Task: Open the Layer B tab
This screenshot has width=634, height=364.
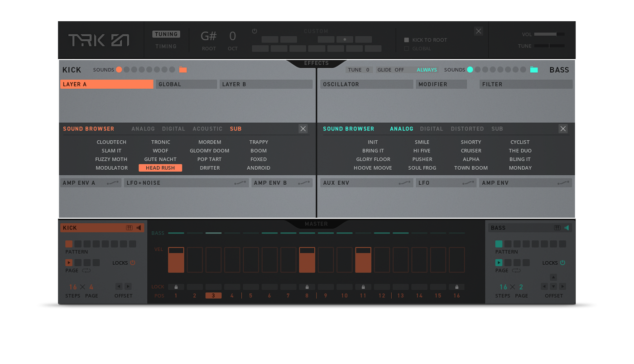Action: click(266, 84)
